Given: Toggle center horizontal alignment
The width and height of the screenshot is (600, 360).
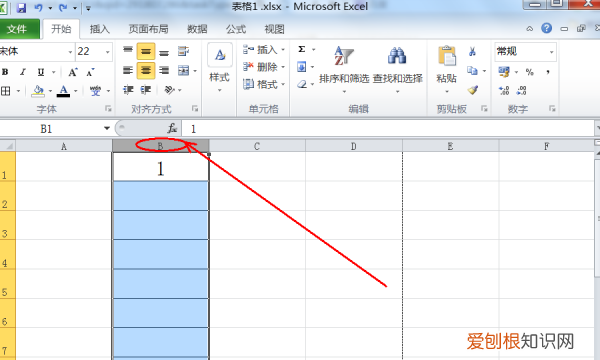Looking at the screenshot, I should [146, 71].
